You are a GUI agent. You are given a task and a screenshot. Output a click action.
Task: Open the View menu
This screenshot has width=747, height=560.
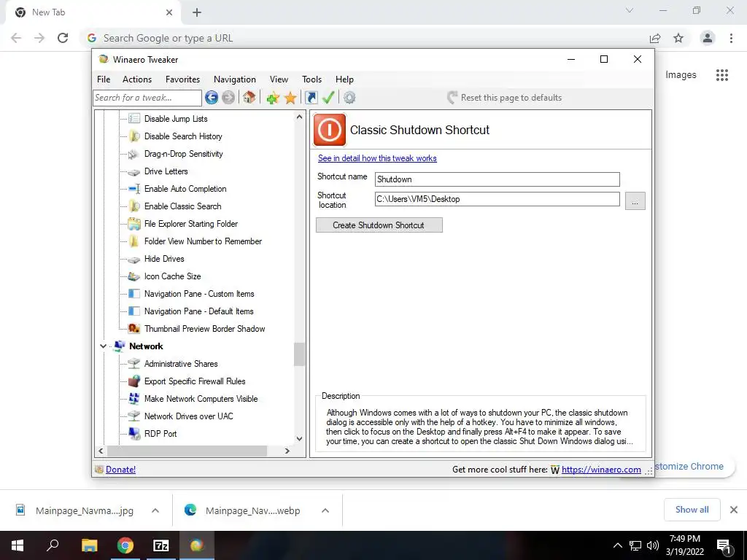click(x=279, y=79)
